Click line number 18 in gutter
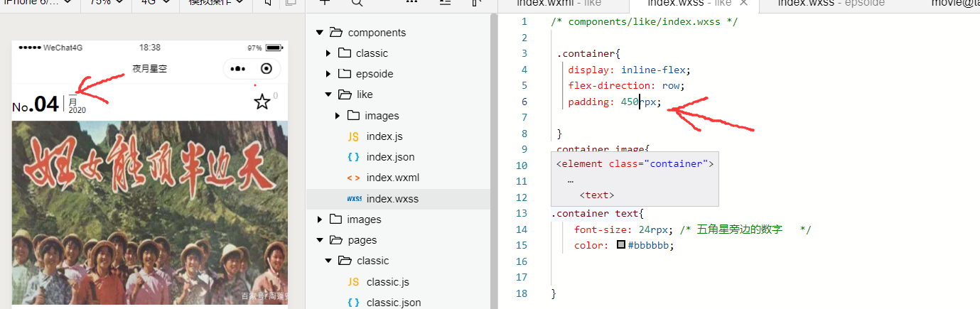Viewport: 980px width, 309px height. (x=522, y=293)
